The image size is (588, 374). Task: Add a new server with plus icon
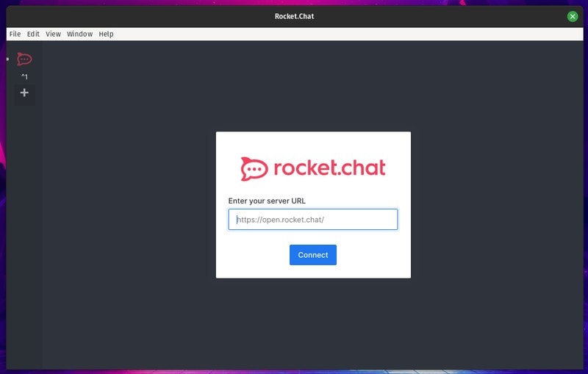pyautogui.click(x=24, y=93)
